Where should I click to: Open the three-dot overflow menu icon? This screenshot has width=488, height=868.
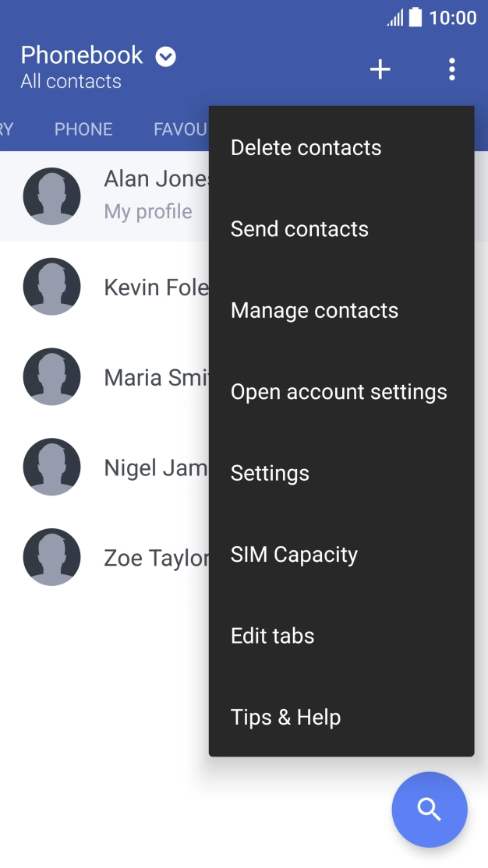coord(452,69)
